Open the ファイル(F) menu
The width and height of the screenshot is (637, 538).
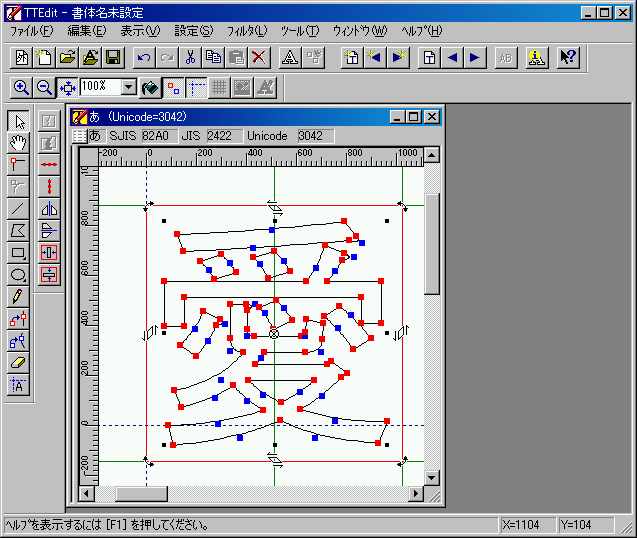coord(32,31)
